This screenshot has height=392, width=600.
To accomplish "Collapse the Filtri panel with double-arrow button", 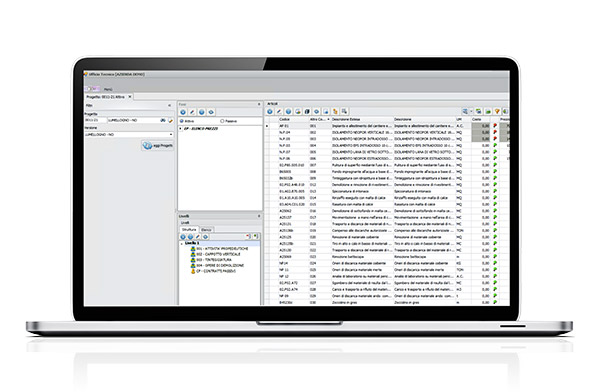I will coord(170,105).
